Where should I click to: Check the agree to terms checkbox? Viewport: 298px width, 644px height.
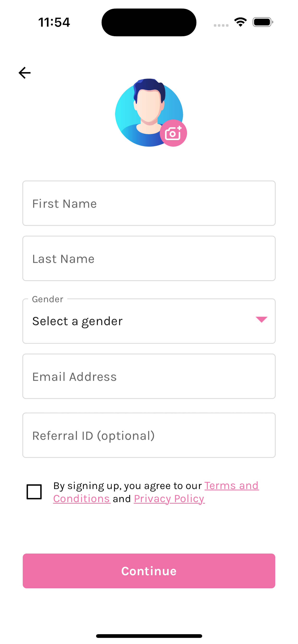34,492
